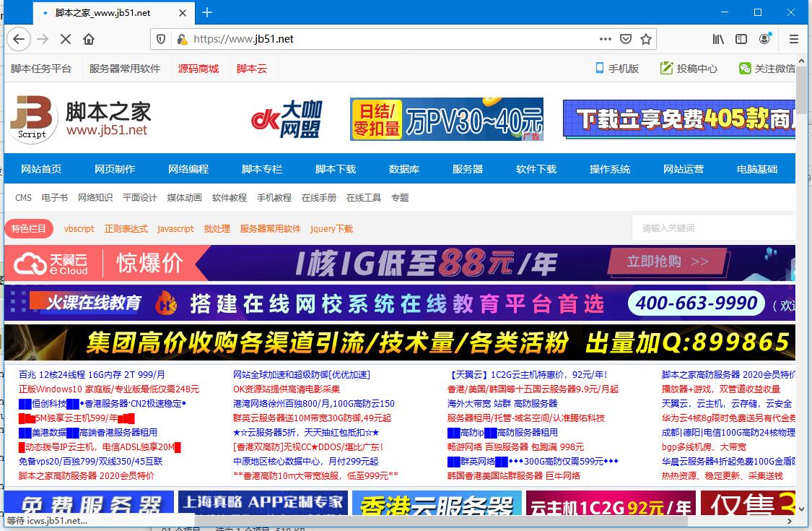Viewport: 812px width, 531px height.
Task: Click the vertical scrollbar down arrow
Action: [x=801, y=509]
